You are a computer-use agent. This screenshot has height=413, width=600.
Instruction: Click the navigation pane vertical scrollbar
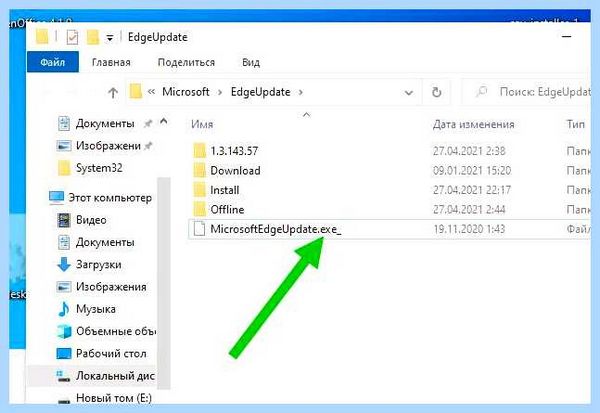[164, 283]
